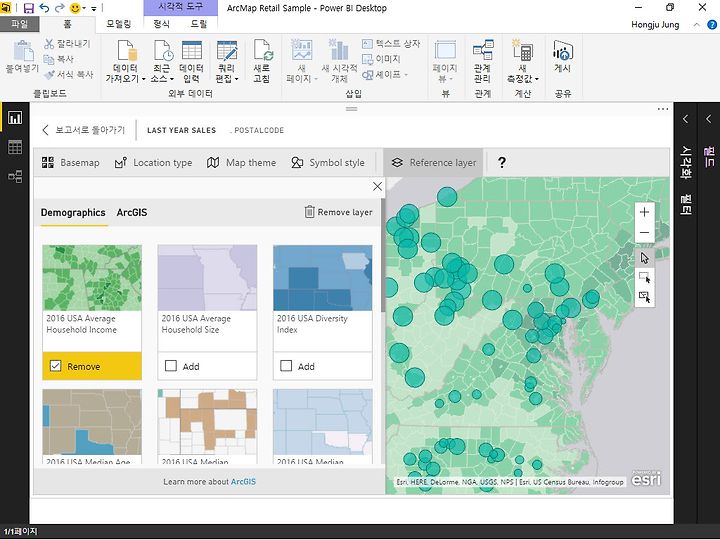Open the Power BI help icon
Viewport: 720px width, 540px height.
click(x=712, y=25)
